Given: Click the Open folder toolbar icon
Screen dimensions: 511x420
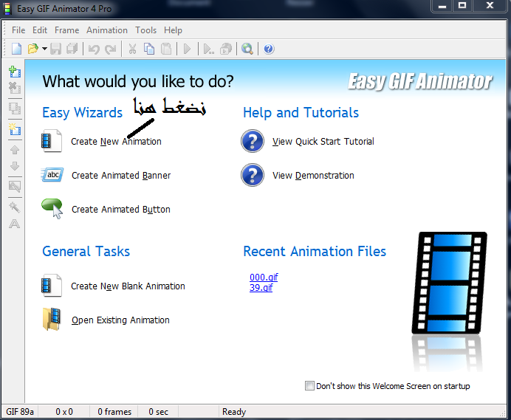Looking at the screenshot, I should pyautogui.click(x=33, y=49).
